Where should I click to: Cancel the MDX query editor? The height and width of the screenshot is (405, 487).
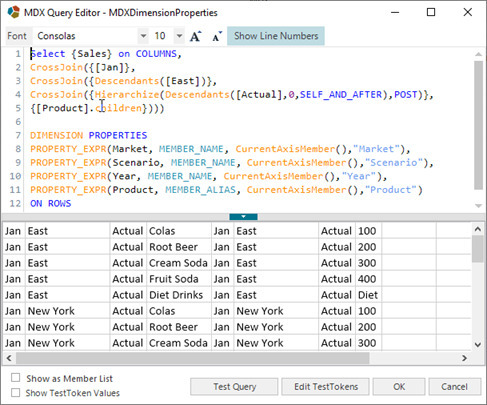coord(454,387)
